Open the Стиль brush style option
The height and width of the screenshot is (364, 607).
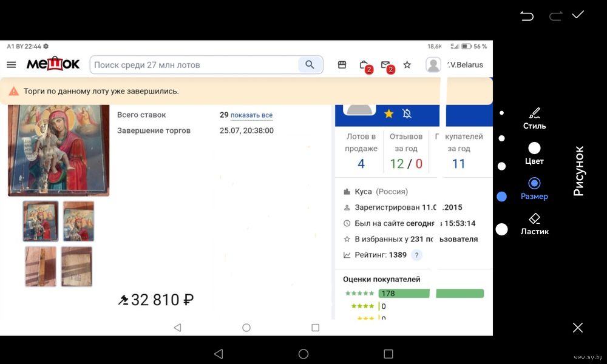534,119
